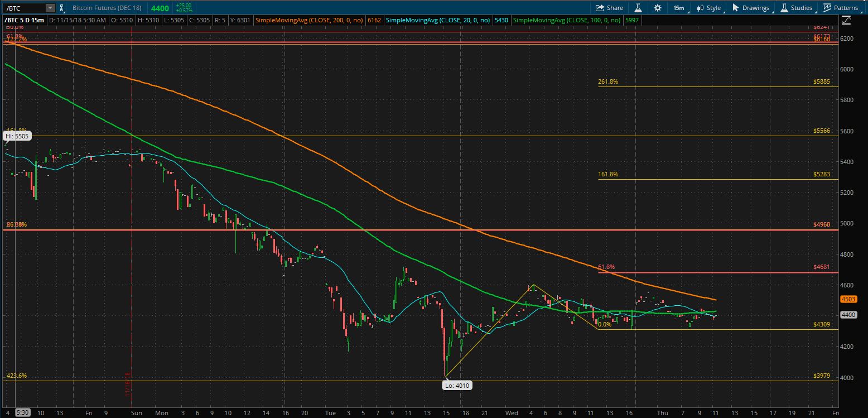Open chart settings with the gear icon
This screenshot has width=868, height=418.
coord(657,7)
